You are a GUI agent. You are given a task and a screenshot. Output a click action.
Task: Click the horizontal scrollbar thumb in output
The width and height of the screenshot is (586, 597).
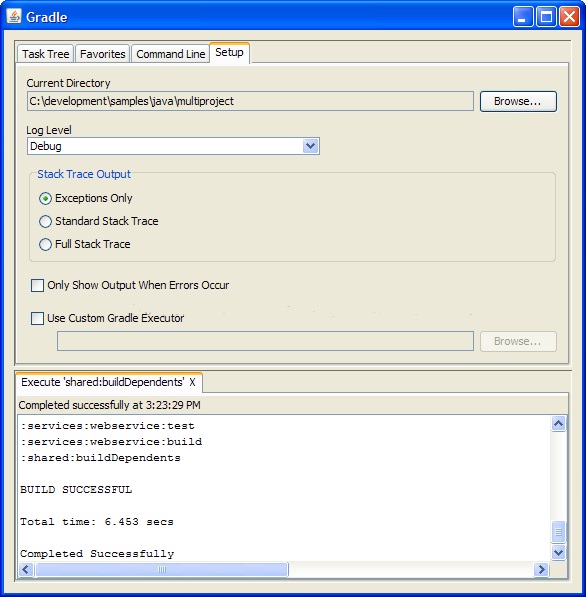pyautogui.click(x=161, y=570)
